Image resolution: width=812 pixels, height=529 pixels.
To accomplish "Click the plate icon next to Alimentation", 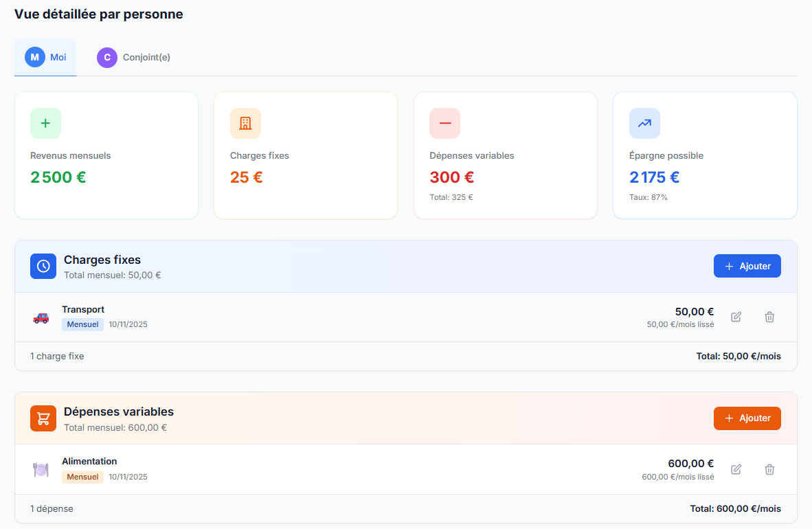I will coord(41,469).
